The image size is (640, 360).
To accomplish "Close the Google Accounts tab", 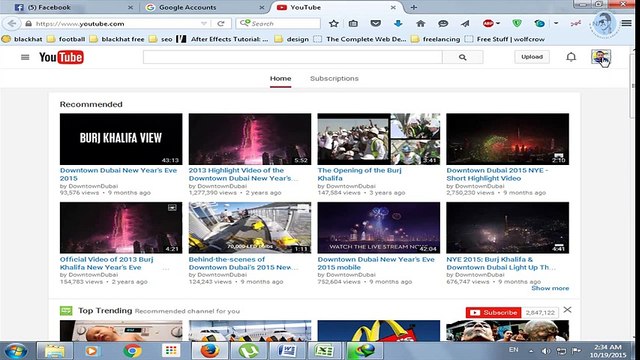I will (262, 7).
